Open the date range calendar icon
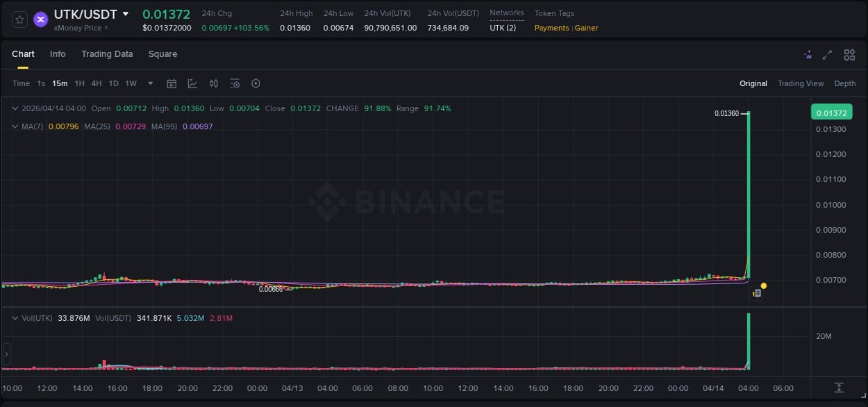Image resolution: width=868 pixels, height=407 pixels. coord(172,83)
